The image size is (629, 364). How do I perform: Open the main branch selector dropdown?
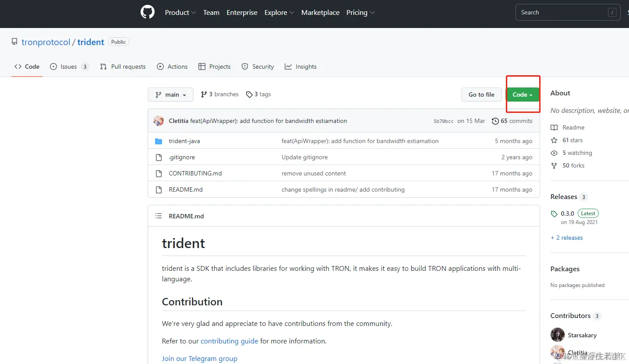(170, 94)
